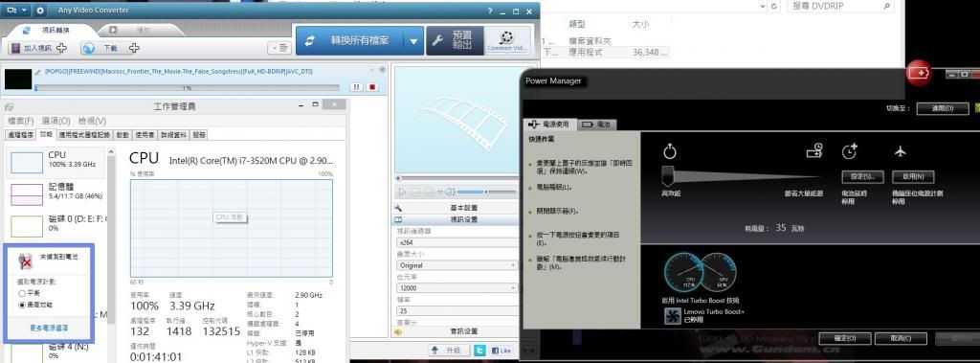Viewport: 980px width, 363px height.
Task: Select the 最高效能 power plan radio button
Action: coord(23,305)
